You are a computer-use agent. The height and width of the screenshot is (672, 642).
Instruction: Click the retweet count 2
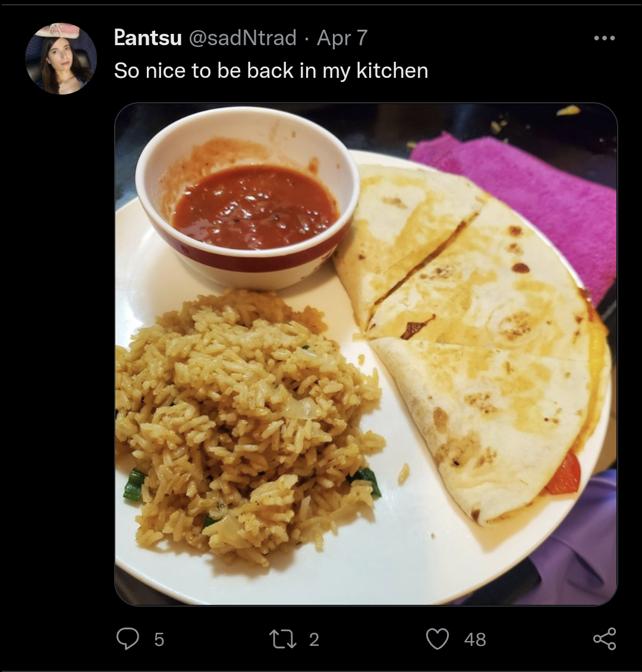314,639
